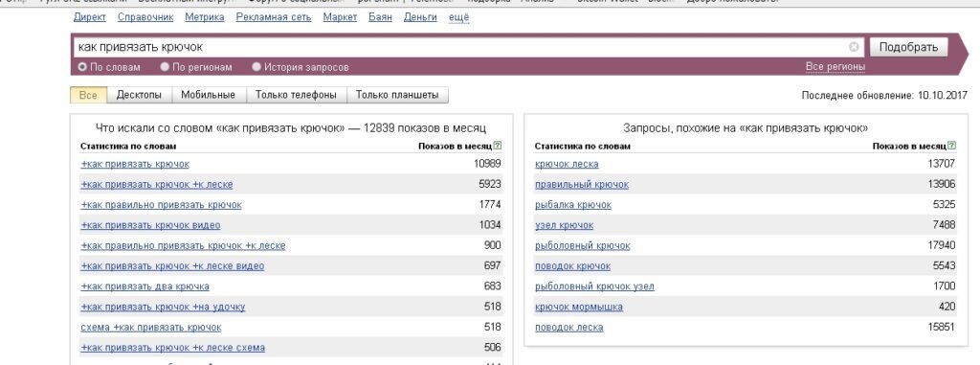
Task: Open similar query 'крючок мормышка'
Action: tap(579, 307)
